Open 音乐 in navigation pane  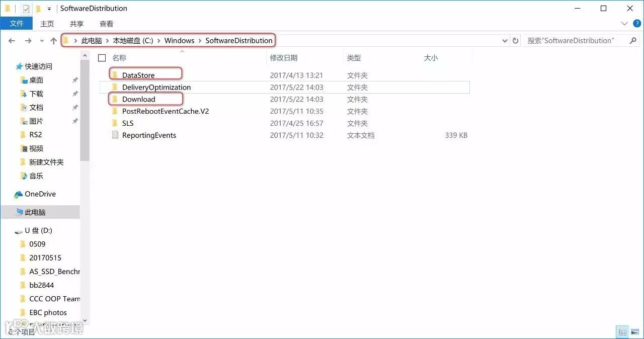36,176
